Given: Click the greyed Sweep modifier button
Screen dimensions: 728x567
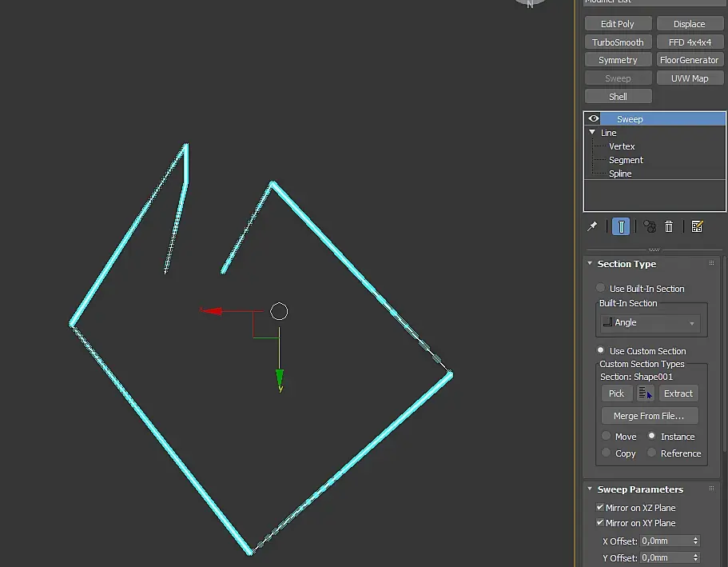Looking at the screenshot, I should pos(618,78).
